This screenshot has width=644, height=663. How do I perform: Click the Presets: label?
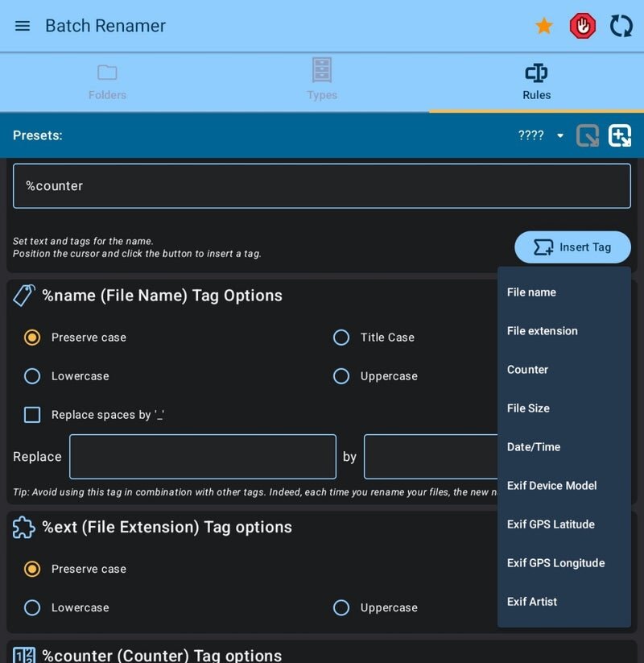pos(38,135)
